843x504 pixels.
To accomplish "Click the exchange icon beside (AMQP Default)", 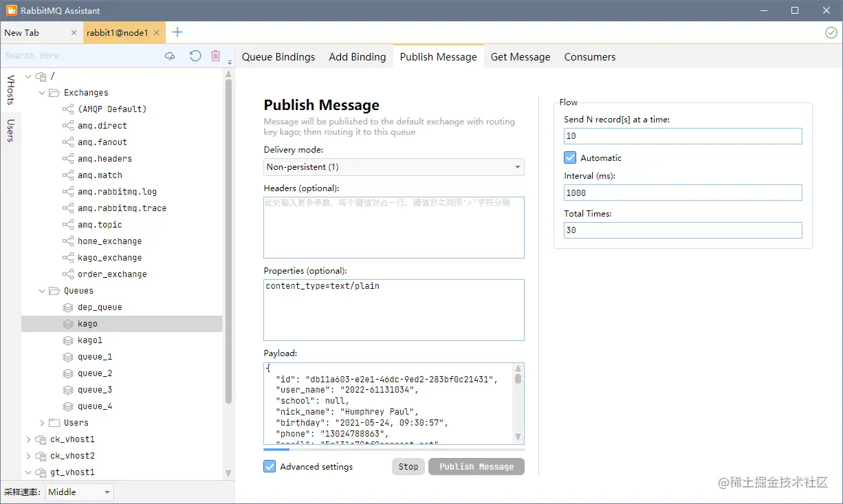I will click(x=68, y=109).
